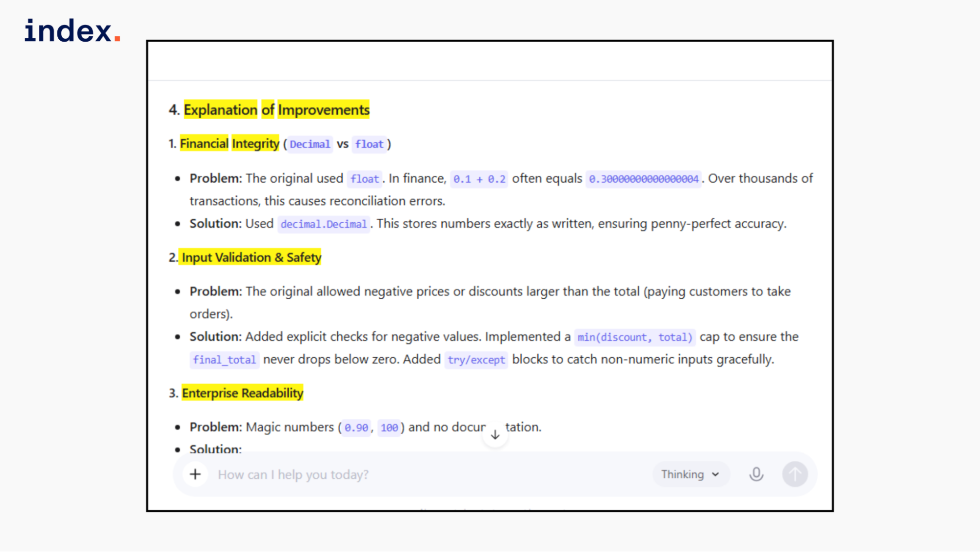Click the 0.30000000000000004 code snippet
The height and width of the screenshot is (552, 980).
pyautogui.click(x=643, y=179)
